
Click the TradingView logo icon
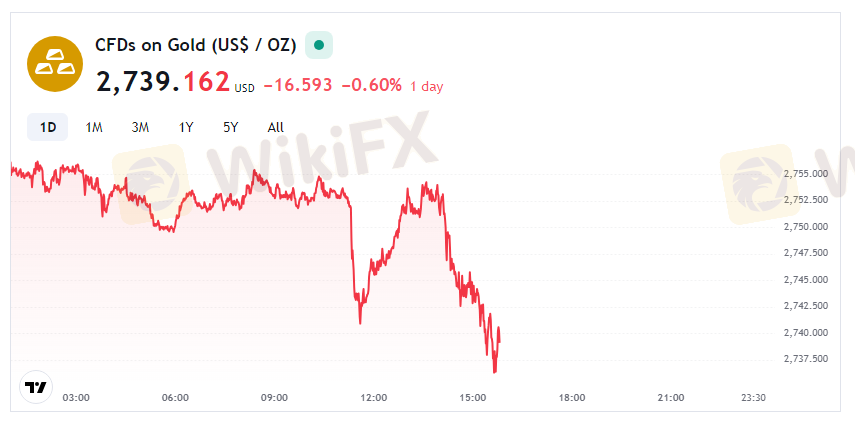(x=35, y=387)
